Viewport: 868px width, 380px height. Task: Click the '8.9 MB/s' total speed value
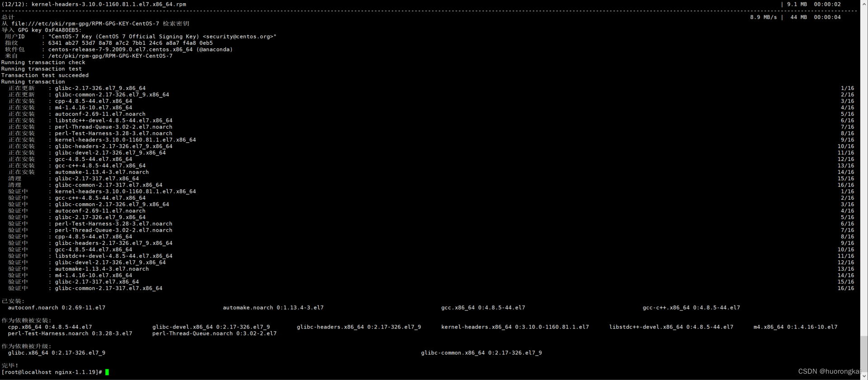pyautogui.click(x=763, y=17)
